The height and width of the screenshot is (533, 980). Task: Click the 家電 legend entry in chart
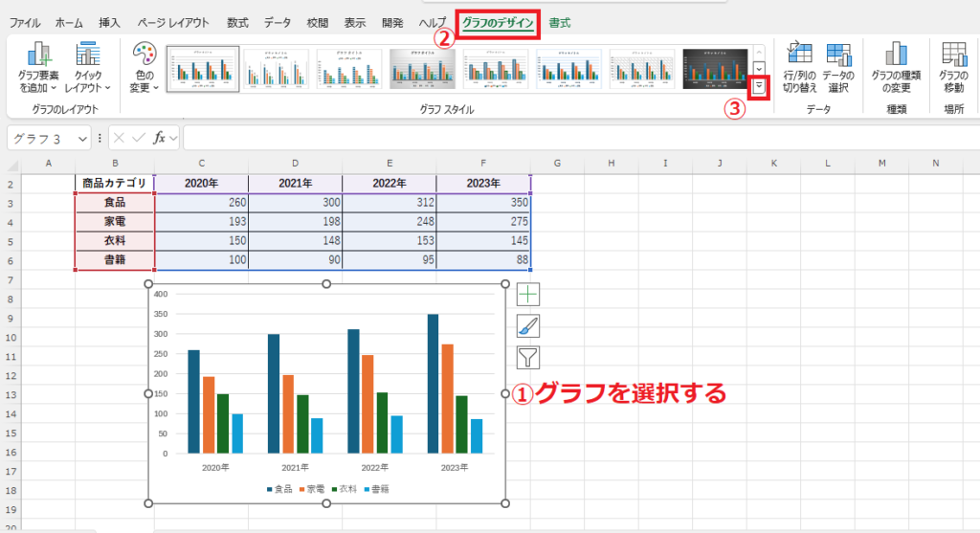pos(312,489)
